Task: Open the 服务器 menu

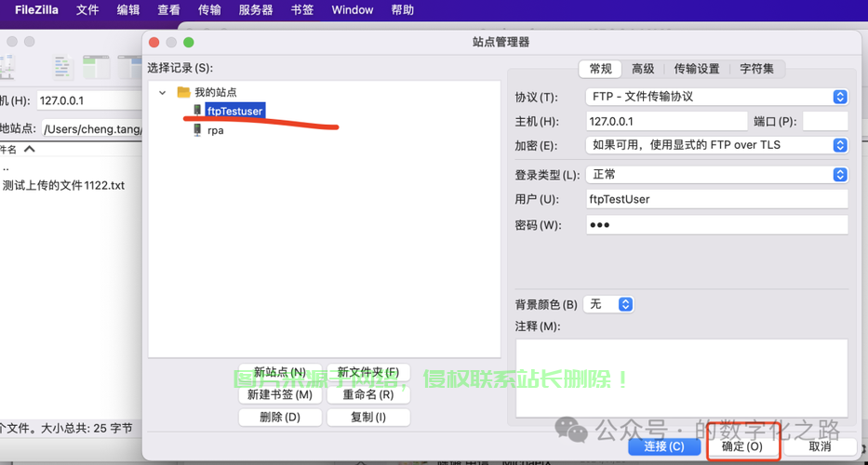Action: (256, 10)
